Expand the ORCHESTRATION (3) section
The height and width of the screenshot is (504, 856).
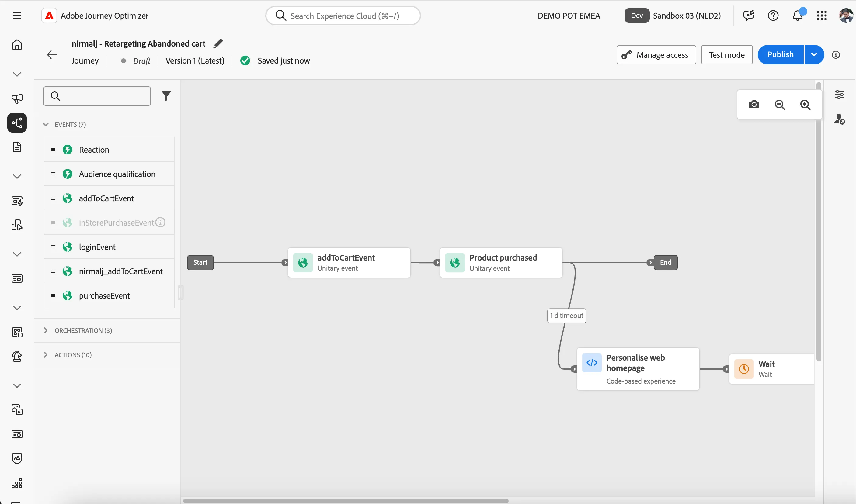click(46, 330)
